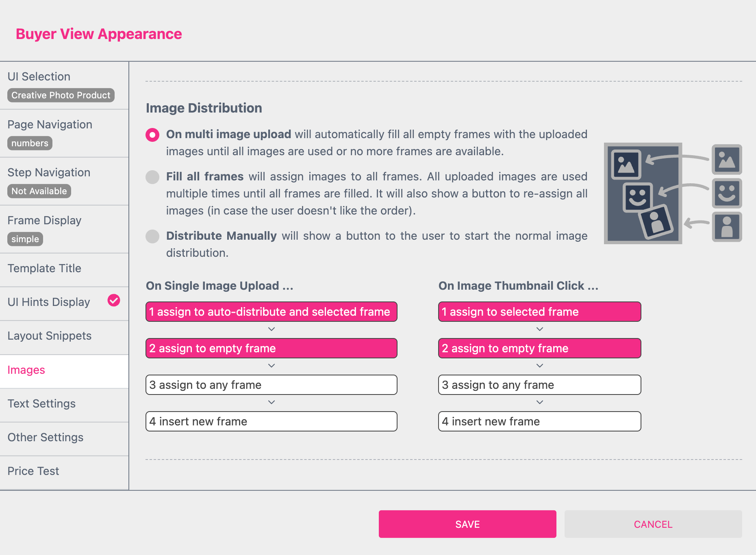Click the pink checkmark beside UI Hints Display
Viewport: 756px width, 555px height.
[x=114, y=301]
